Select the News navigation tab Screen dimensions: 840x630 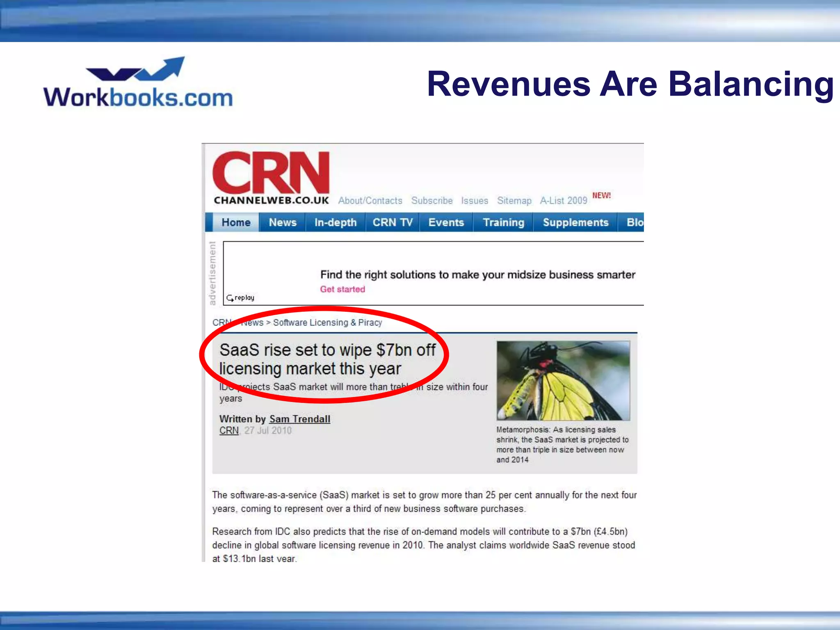pyautogui.click(x=283, y=222)
